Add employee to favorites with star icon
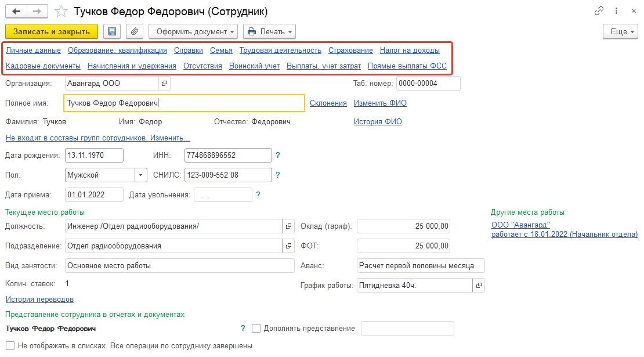Screen dimensions: 644x357 (x=61, y=12)
